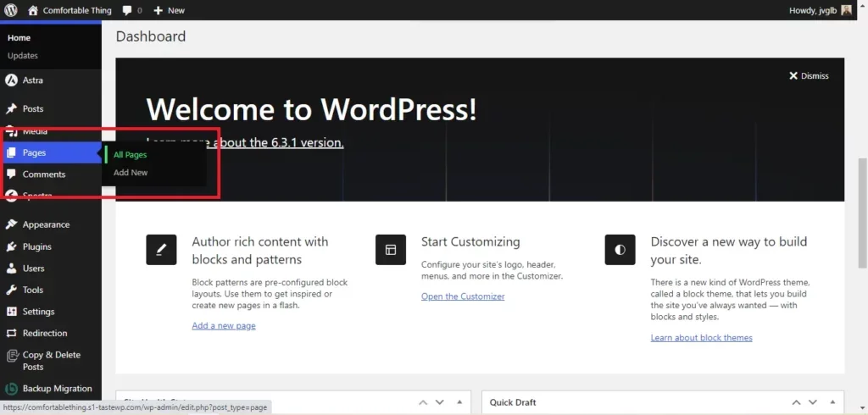Move Quick Draft widget up with arrow

pyautogui.click(x=796, y=402)
